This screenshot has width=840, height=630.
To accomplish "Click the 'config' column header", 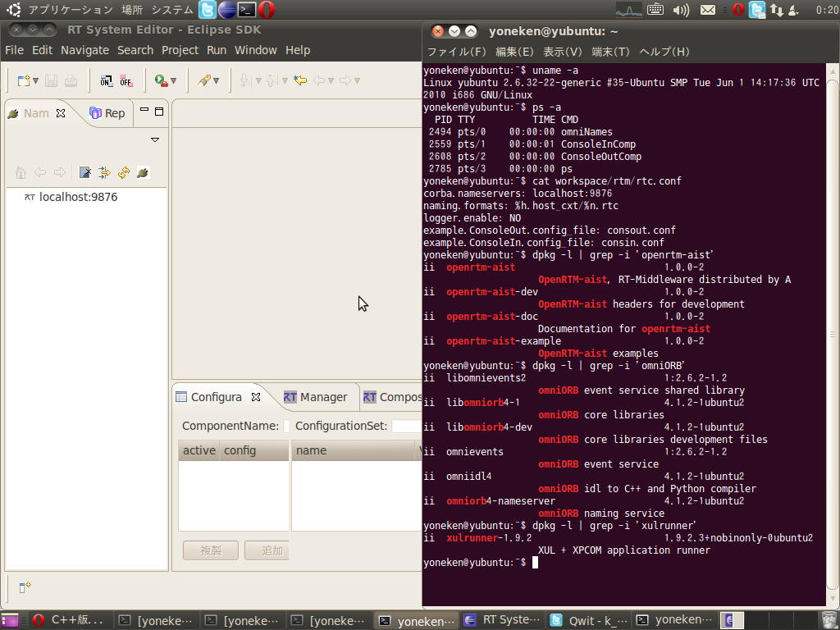I will click(254, 450).
